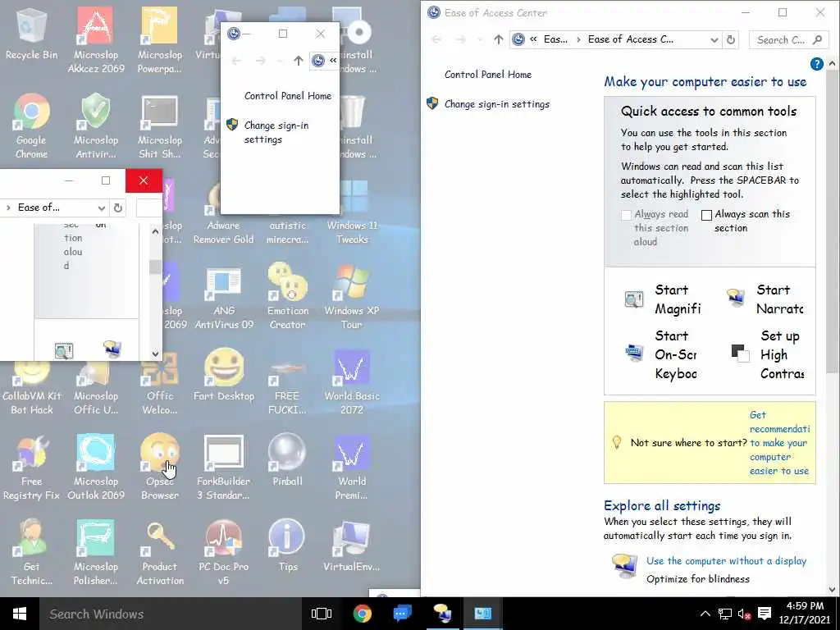Launch Pinball desktop shortcut

[287, 459]
